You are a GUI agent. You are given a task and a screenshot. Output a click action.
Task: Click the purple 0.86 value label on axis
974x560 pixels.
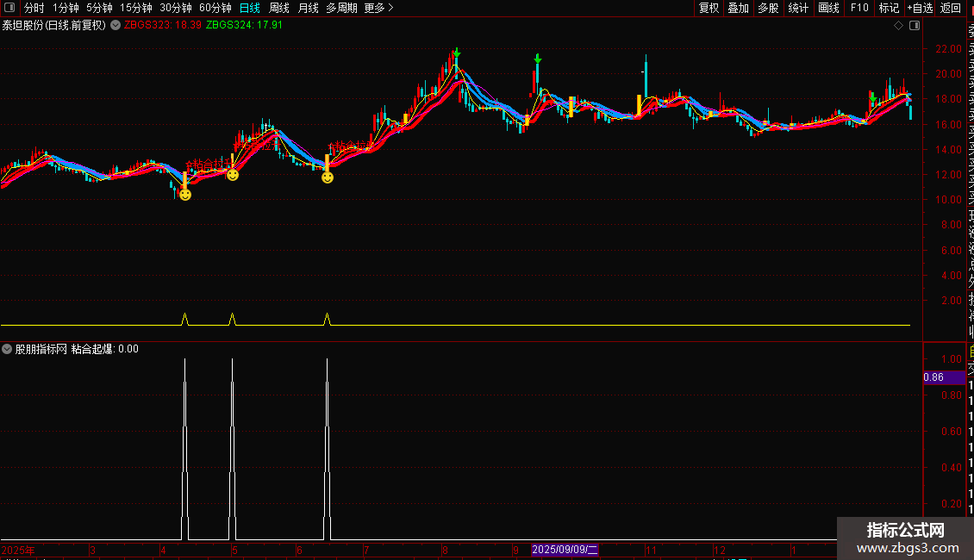[933, 377]
